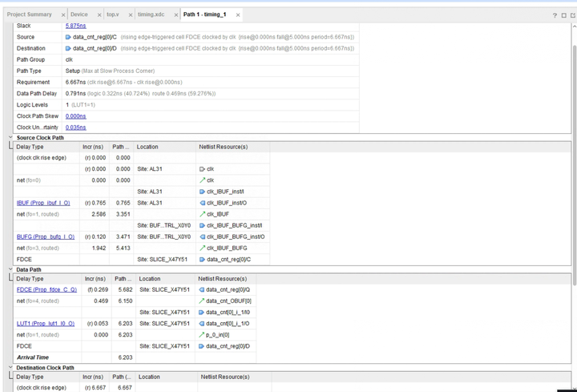Click the pin icon beside data_cnt_reg[0]/Q
The width and height of the screenshot is (577, 392).
[201, 290]
